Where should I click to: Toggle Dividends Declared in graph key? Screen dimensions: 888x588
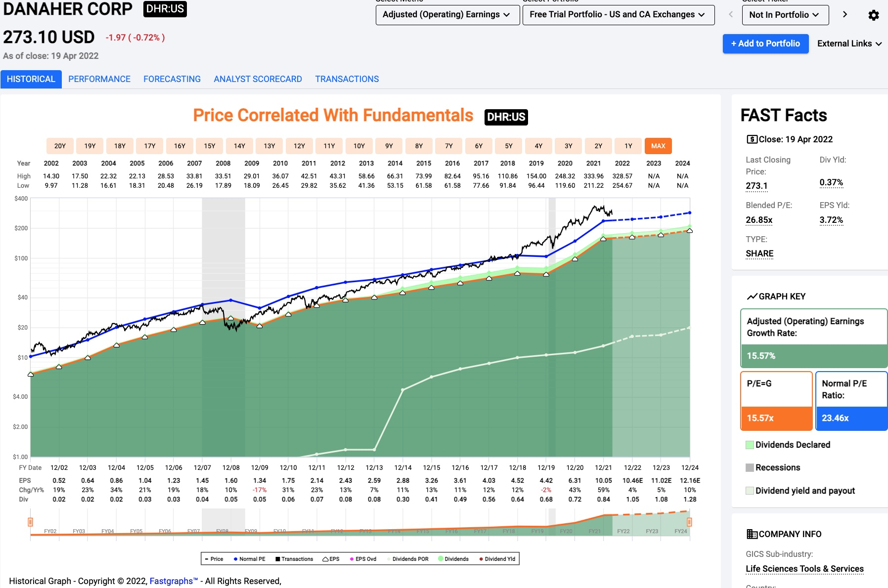(750, 445)
